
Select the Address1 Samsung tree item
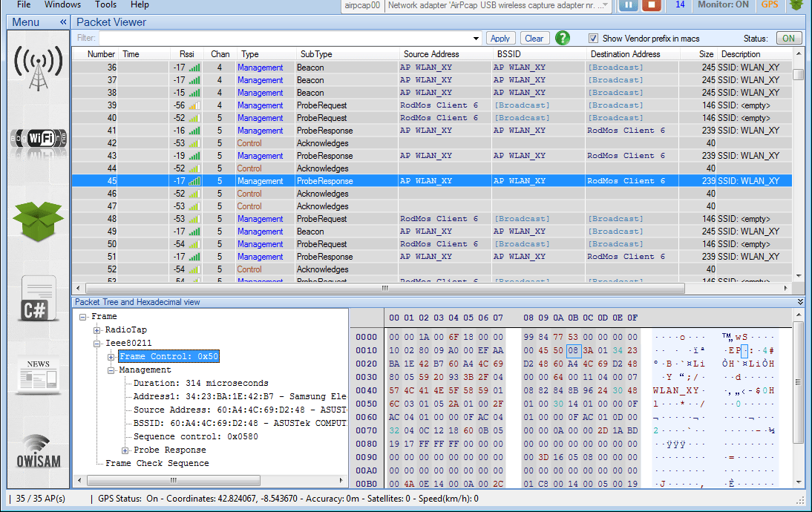point(240,396)
